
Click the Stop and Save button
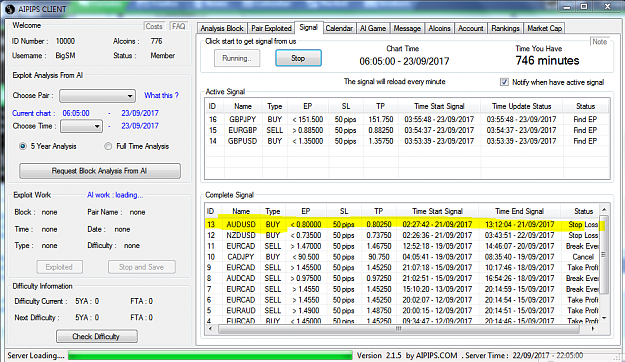[142, 267]
